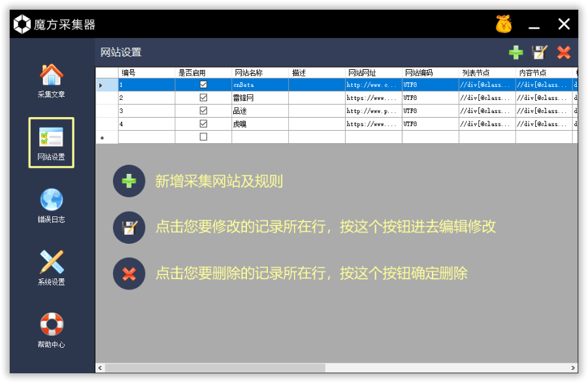Click the edit record toolbar icon
Screen dimensions: 588x383
point(539,53)
